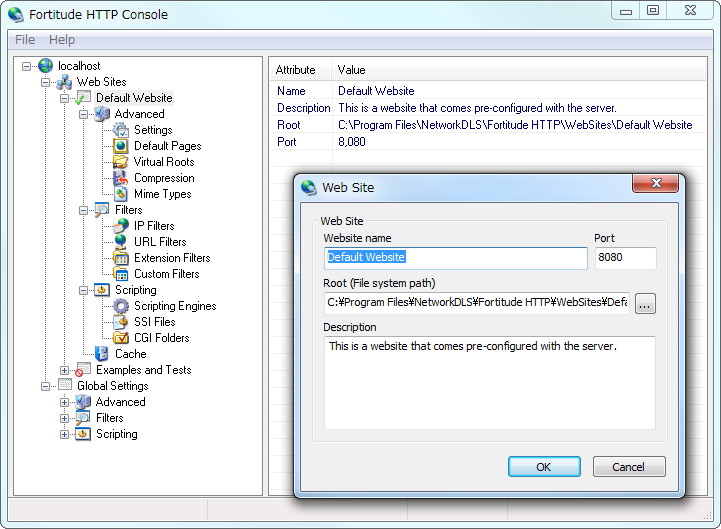Click the Virtual Roots folder icon
The width and height of the screenshot is (721, 529).
point(121,162)
